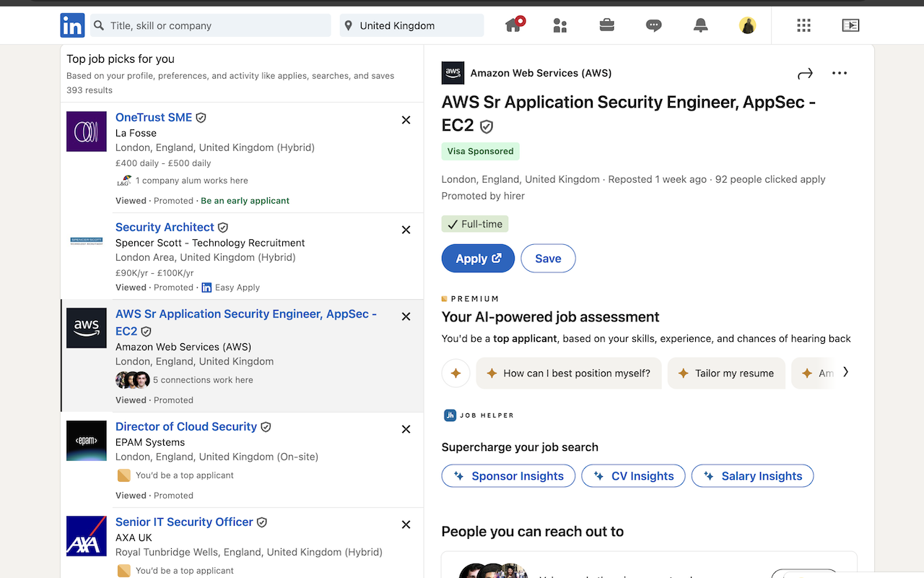Click the 'AXA UK' company name

134,538
